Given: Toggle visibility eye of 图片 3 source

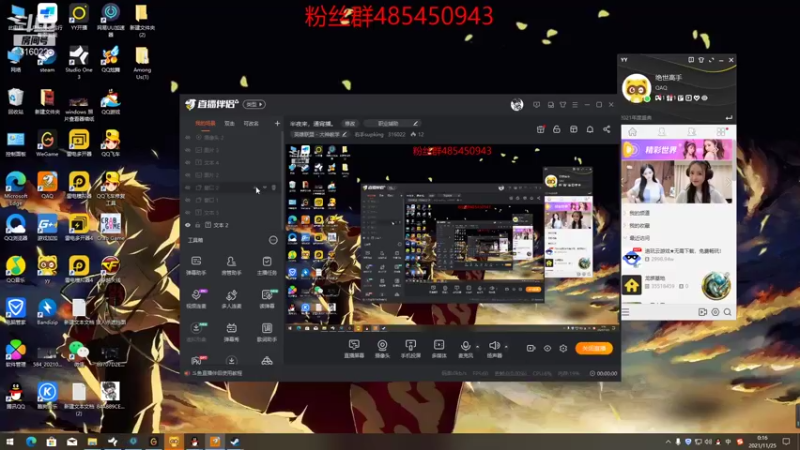Looking at the screenshot, I should point(188,151).
